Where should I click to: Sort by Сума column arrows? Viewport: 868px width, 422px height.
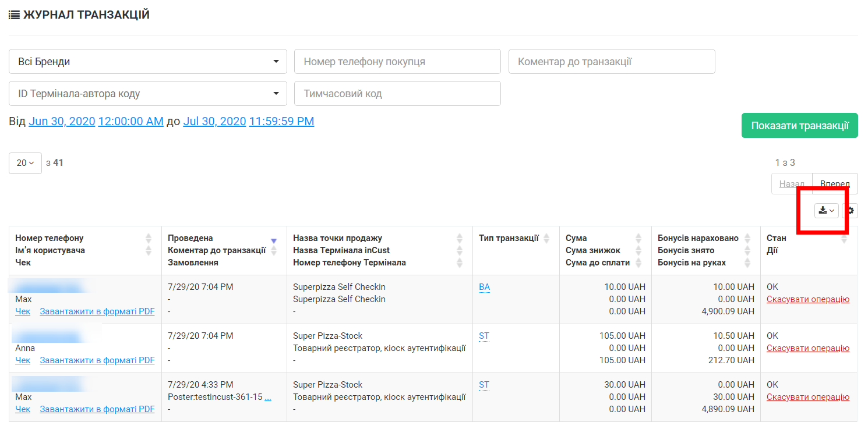tap(638, 238)
